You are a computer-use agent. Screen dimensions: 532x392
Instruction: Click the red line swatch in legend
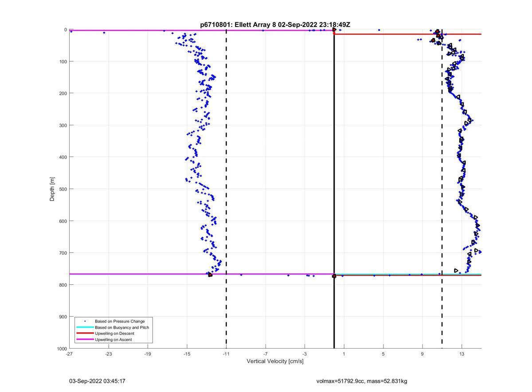(85, 334)
